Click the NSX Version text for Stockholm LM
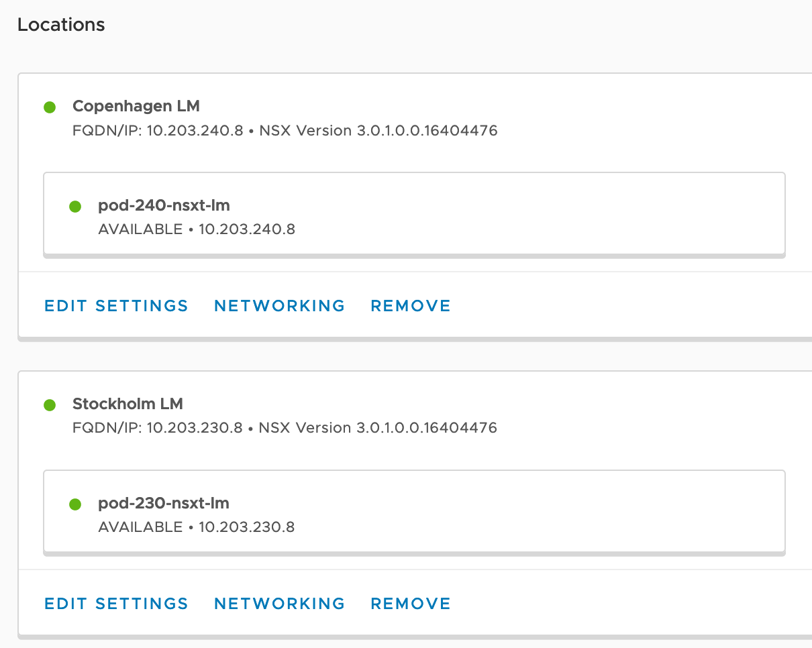 [378, 428]
